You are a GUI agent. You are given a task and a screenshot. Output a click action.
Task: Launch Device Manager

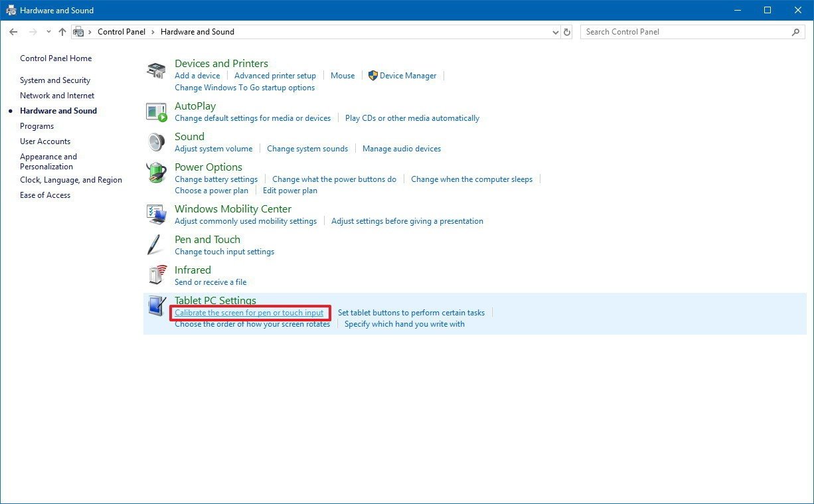[402, 76]
